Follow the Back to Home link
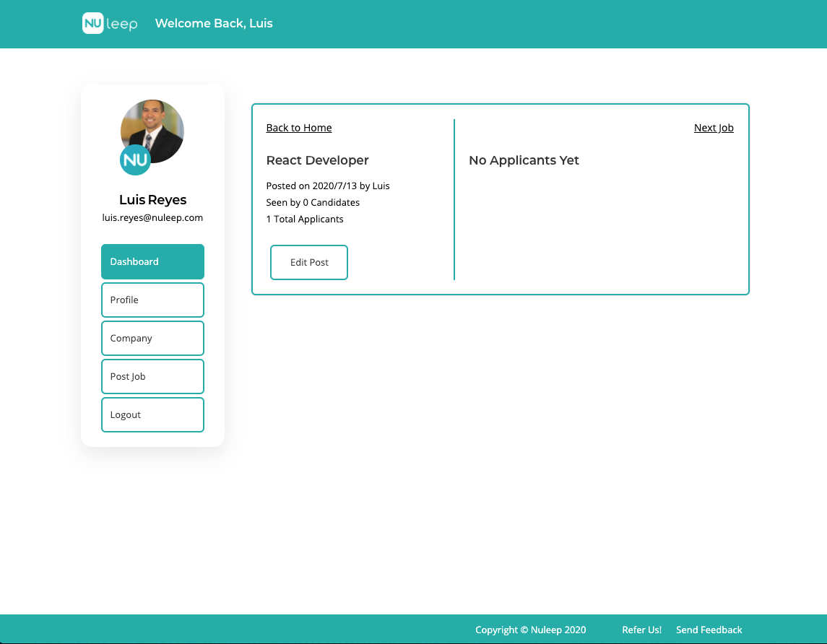Screen dimensions: 827x644 tap(299, 128)
